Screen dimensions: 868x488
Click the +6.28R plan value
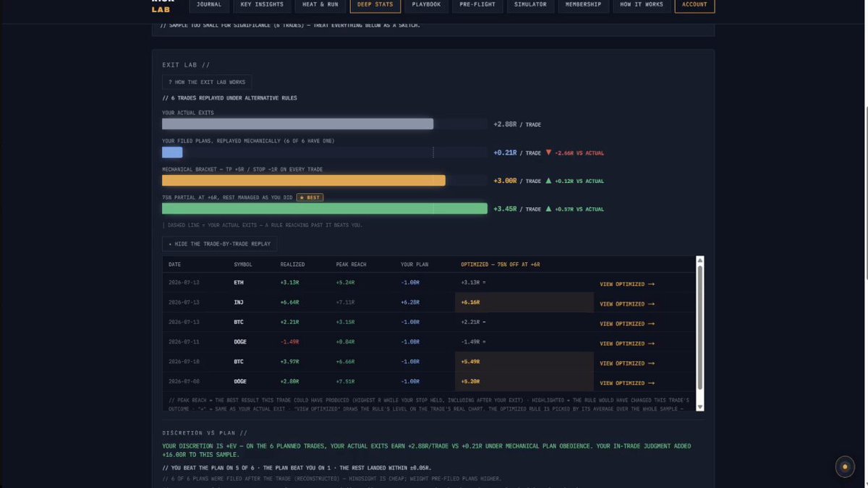click(x=410, y=304)
